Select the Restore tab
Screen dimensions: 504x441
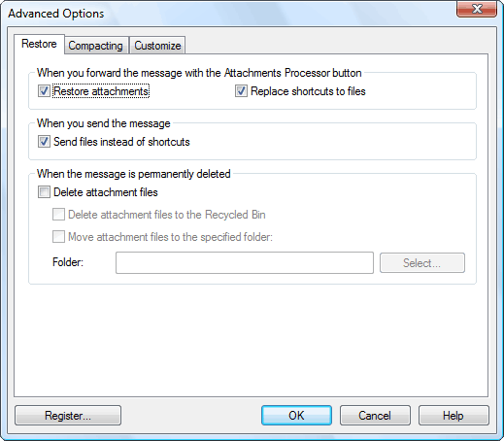click(x=39, y=44)
